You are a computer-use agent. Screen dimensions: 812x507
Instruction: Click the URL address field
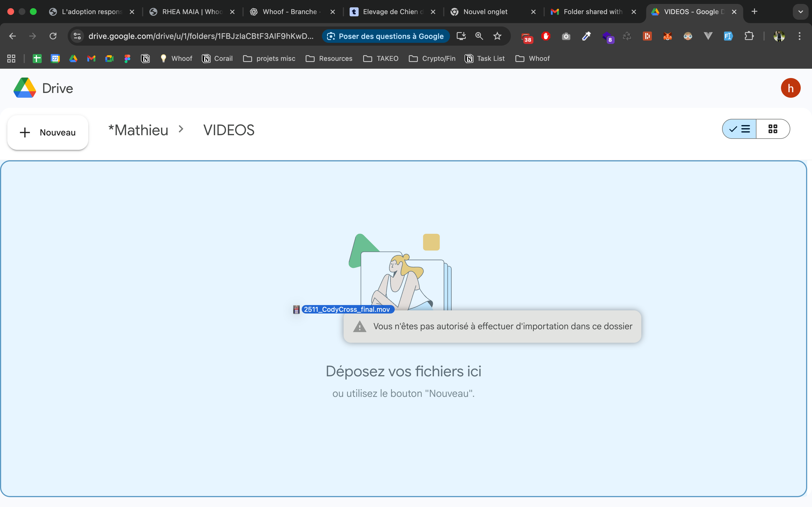click(201, 36)
